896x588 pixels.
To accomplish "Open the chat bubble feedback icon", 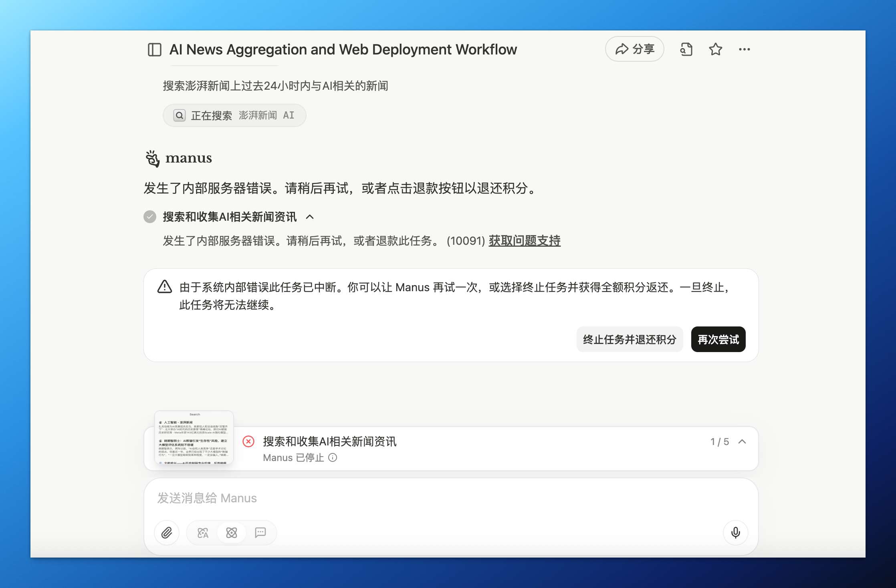I will tap(261, 533).
